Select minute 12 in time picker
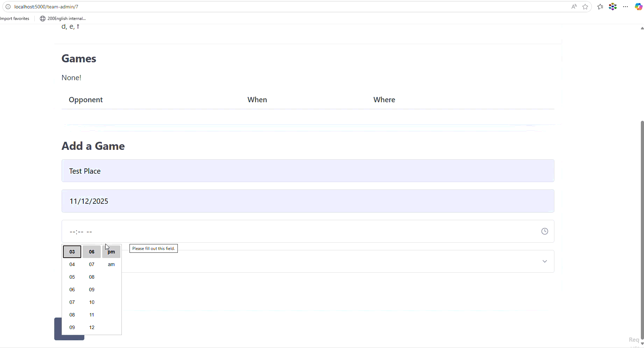 [x=92, y=327]
